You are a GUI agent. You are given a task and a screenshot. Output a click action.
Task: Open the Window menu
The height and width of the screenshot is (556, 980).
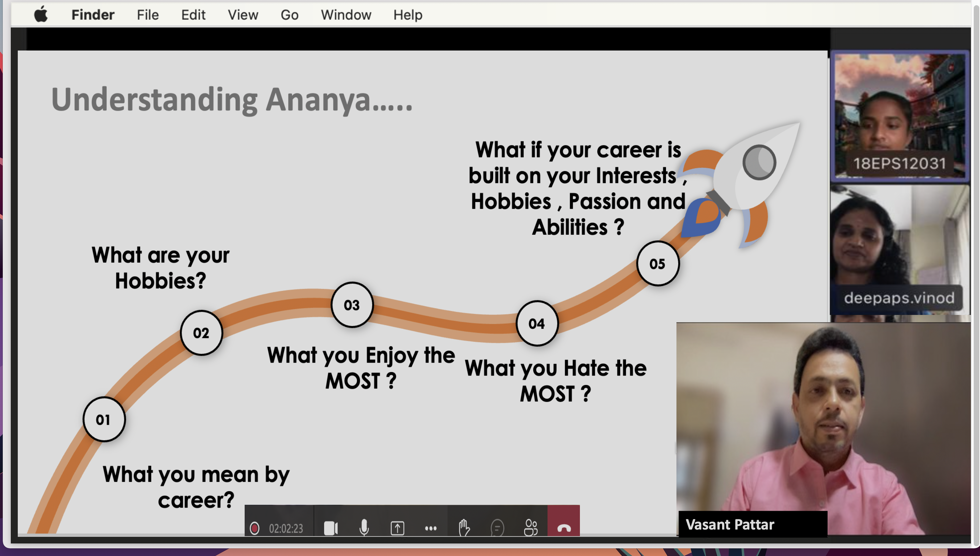click(346, 15)
